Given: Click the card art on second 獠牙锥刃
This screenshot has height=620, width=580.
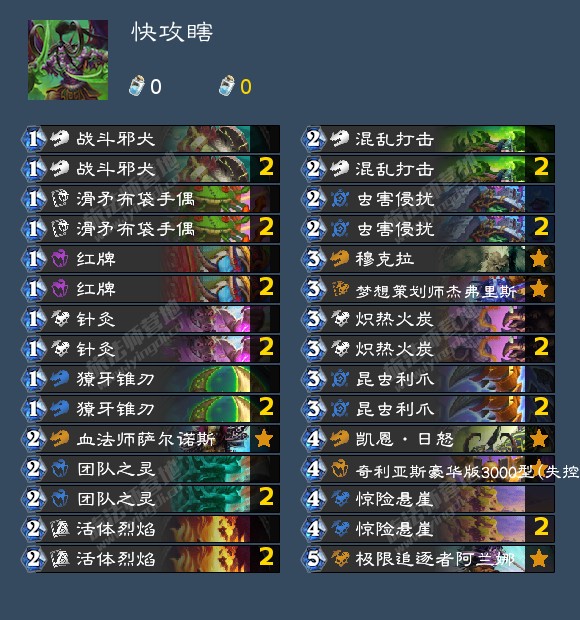Looking at the screenshot, I should [219, 409].
